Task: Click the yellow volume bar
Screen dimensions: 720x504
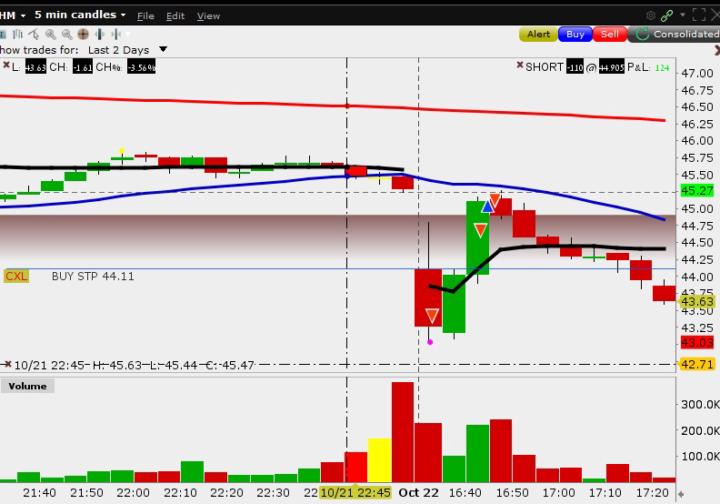Action: pos(379,460)
